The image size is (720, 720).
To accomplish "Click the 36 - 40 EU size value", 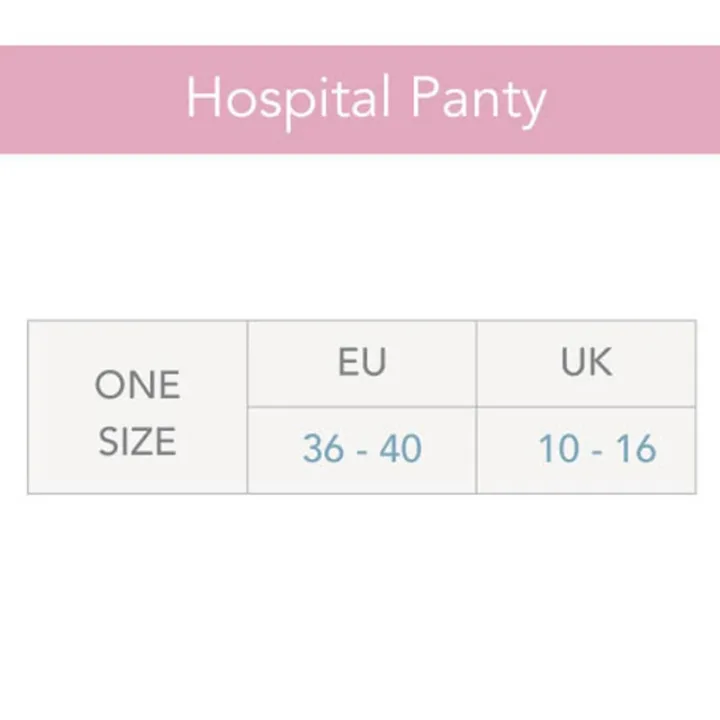I will (362, 449).
